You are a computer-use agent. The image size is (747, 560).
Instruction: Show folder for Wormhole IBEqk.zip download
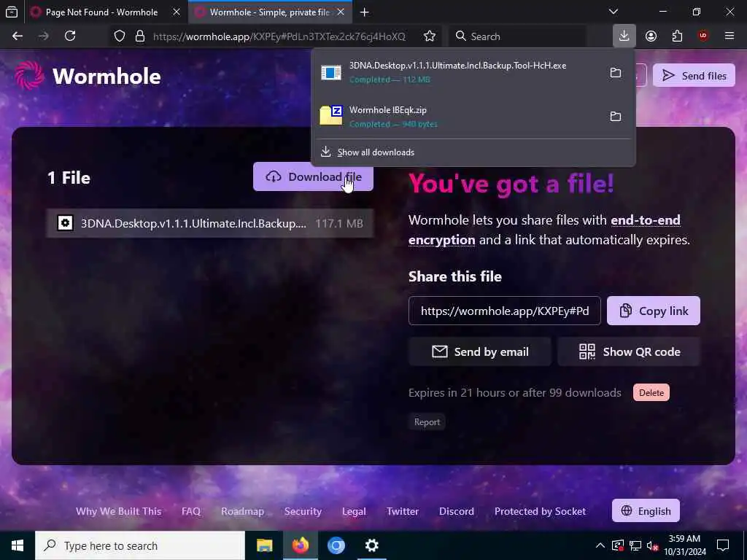pos(616,116)
